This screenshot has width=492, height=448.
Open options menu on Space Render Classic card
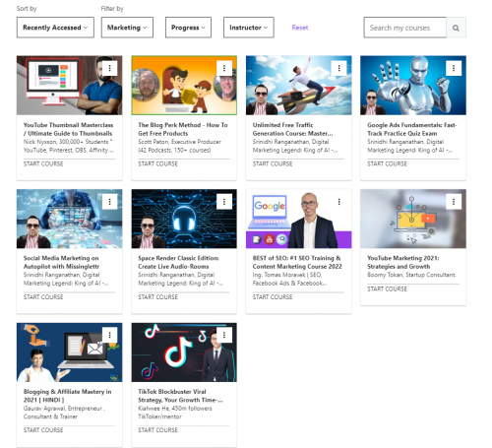click(224, 202)
